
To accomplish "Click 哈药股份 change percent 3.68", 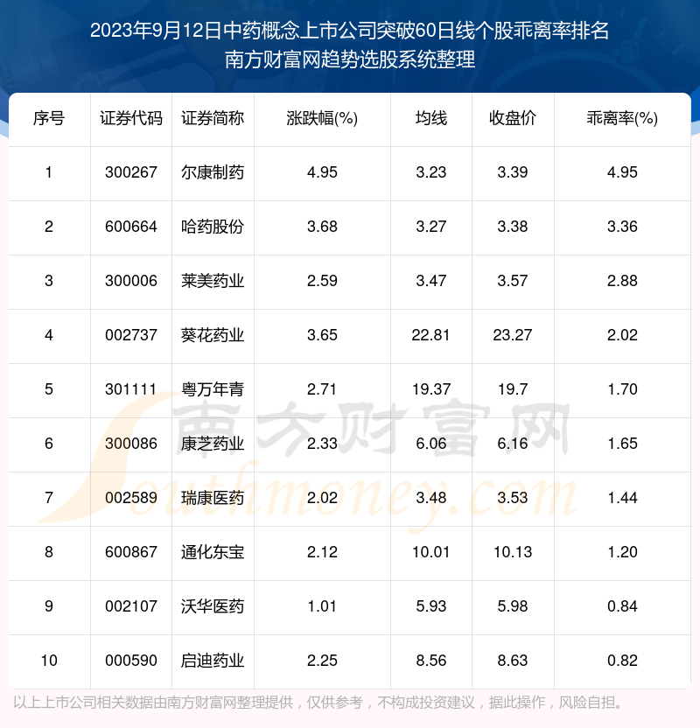I will click(x=322, y=227).
